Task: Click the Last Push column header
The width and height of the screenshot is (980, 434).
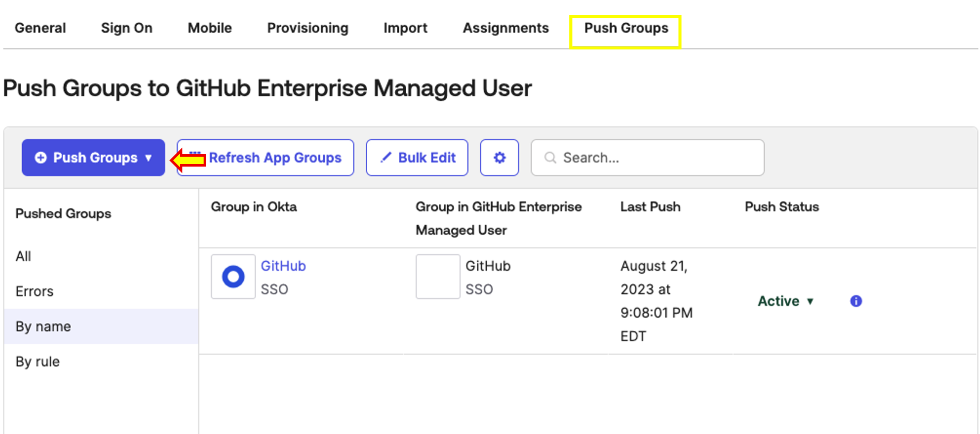Action: pos(650,207)
